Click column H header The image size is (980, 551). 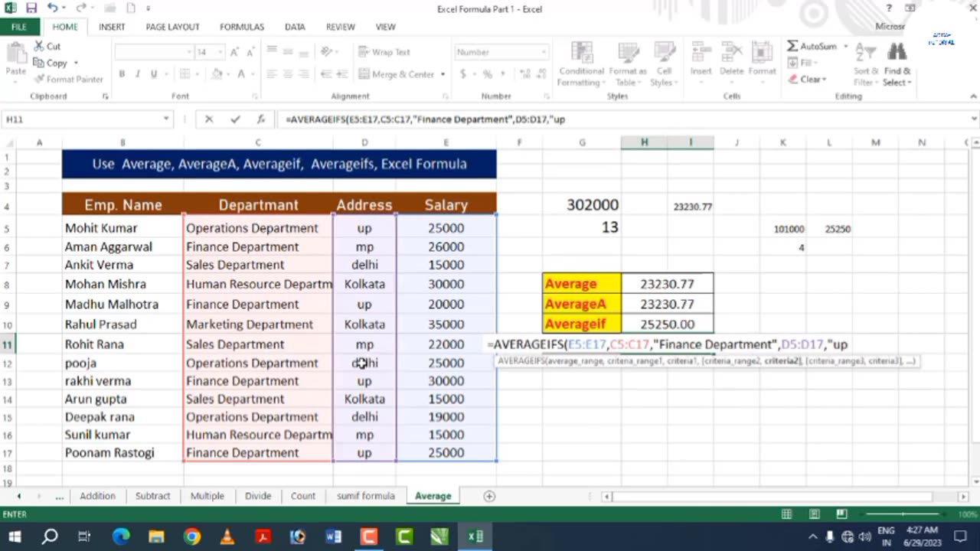tap(644, 142)
